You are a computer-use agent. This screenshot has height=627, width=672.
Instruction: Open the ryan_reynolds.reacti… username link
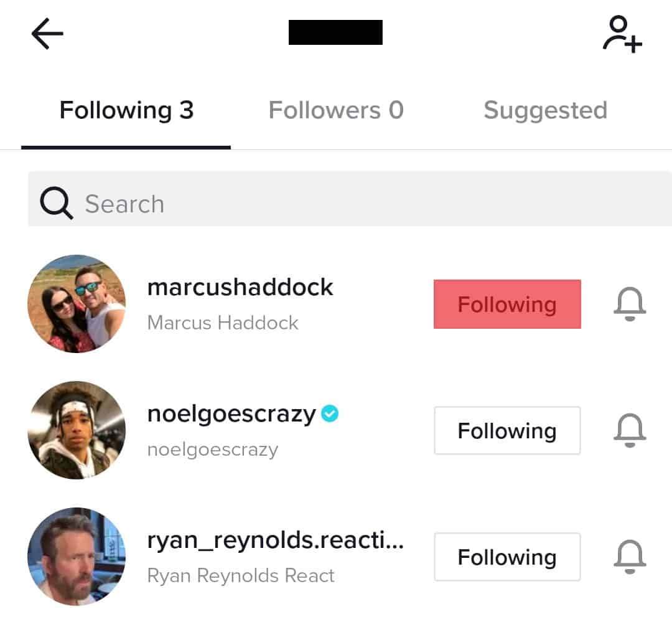point(276,540)
